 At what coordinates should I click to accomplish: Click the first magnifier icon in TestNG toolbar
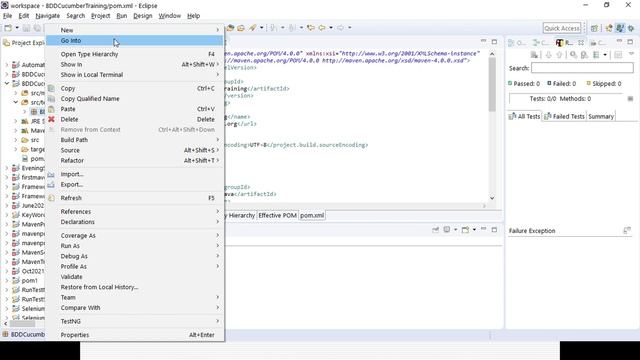[573, 55]
